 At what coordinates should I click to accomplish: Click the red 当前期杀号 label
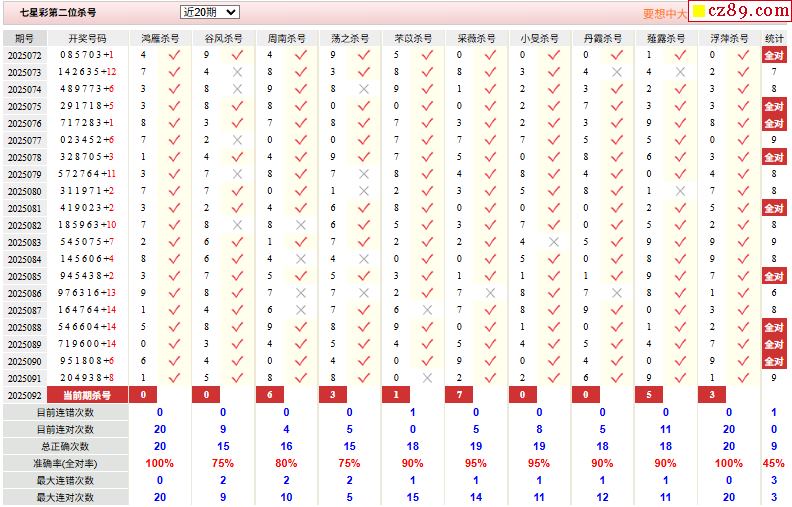[x=87, y=395]
